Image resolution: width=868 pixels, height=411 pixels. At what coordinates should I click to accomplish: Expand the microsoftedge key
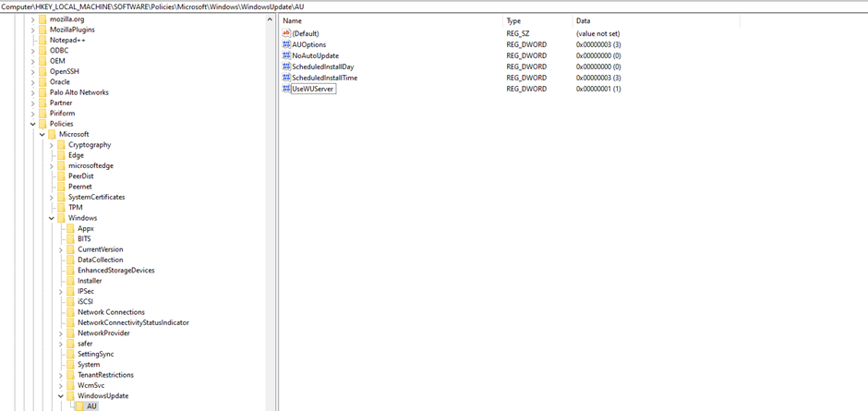(x=52, y=165)
